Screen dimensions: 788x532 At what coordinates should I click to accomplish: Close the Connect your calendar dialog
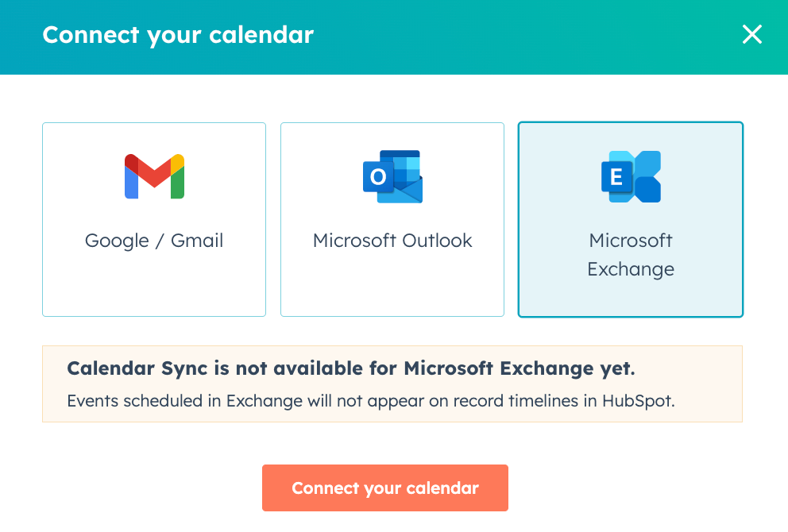tap(751, 34)
